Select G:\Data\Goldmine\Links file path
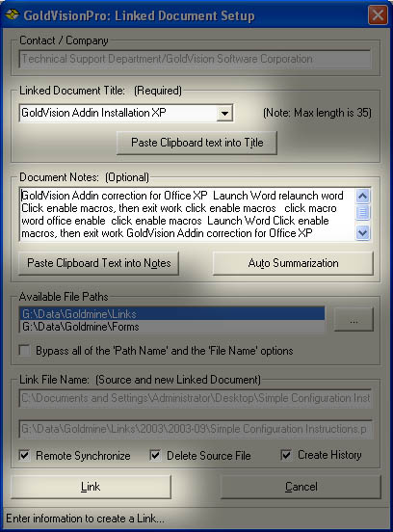The height and width of the screenshot is (532, 393). tap(171, 314)
